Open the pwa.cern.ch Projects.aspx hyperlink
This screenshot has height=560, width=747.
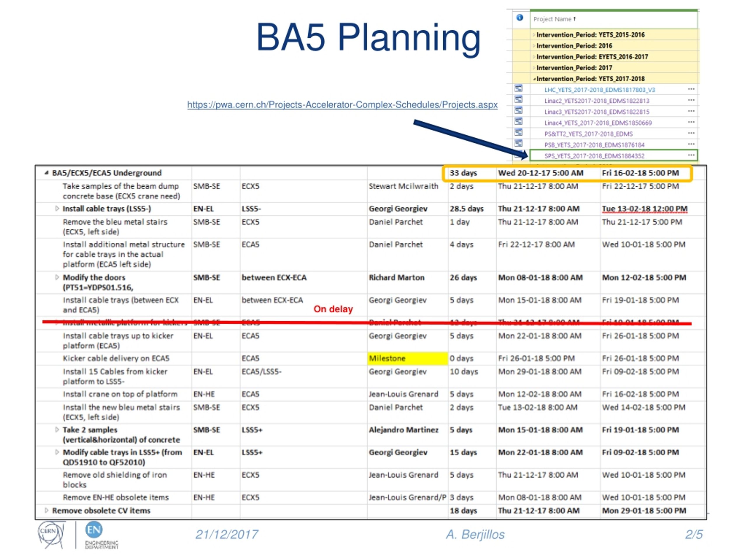342,105
